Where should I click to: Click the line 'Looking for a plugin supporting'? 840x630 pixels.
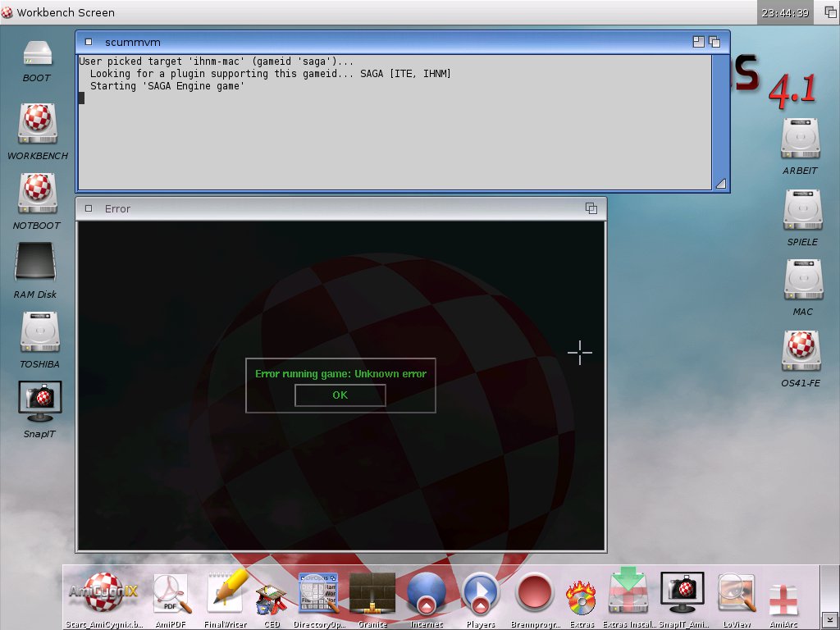271,74
